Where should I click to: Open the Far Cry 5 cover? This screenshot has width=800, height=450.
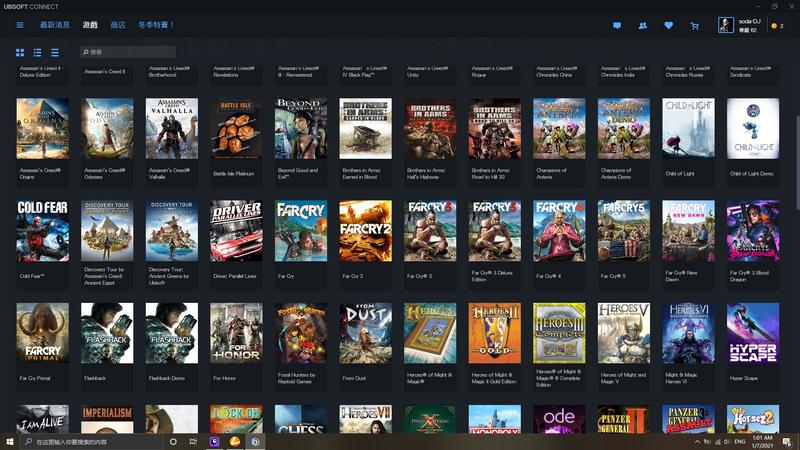point(624,231)
